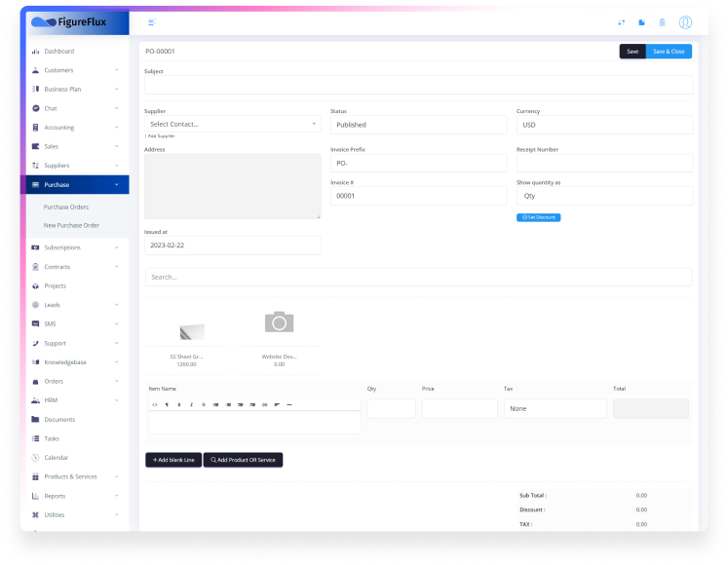Click the Add blank Line button

tap(173, 459)
